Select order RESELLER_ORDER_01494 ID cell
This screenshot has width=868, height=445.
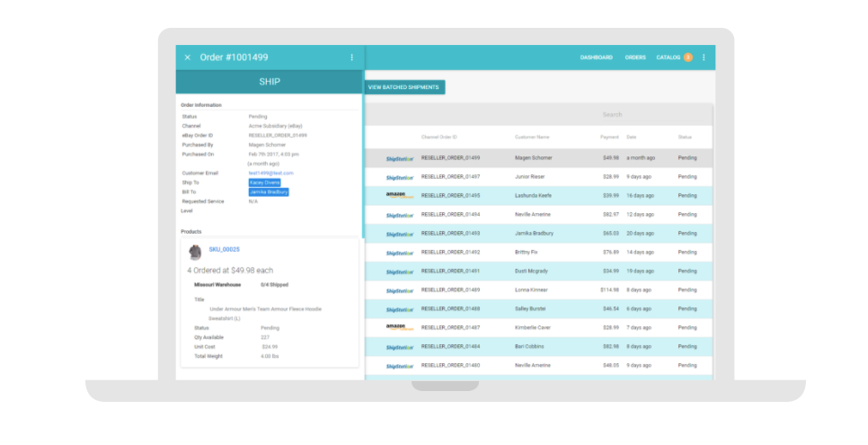(450, 215)
